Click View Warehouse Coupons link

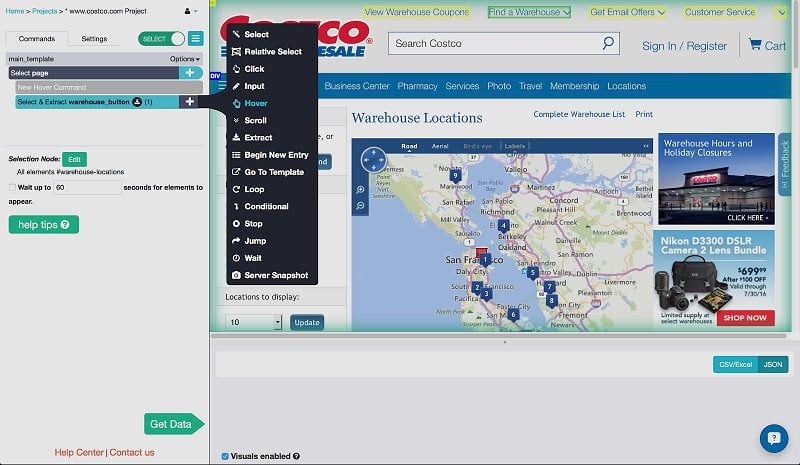[416, 12]
